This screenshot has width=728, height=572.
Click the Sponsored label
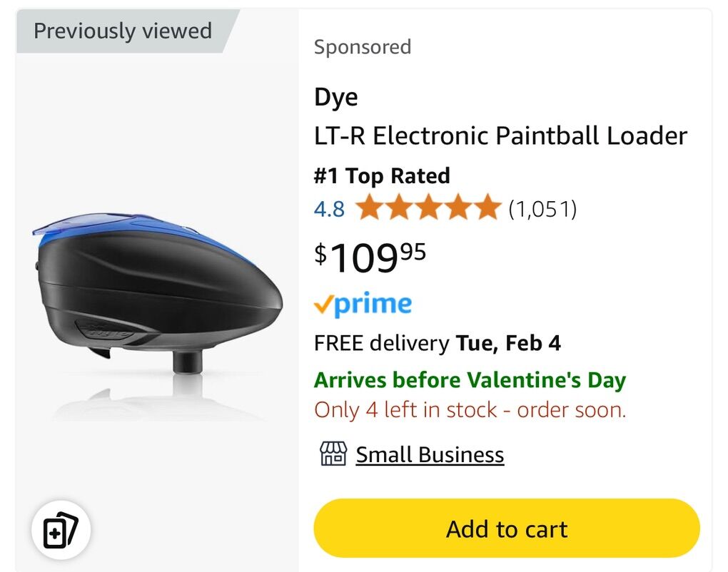363,47
